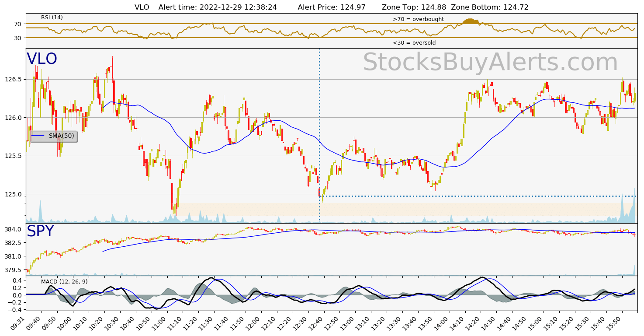Click the SPY ticker label
Viewport: 644px width, 336px height.
point(40,231)
